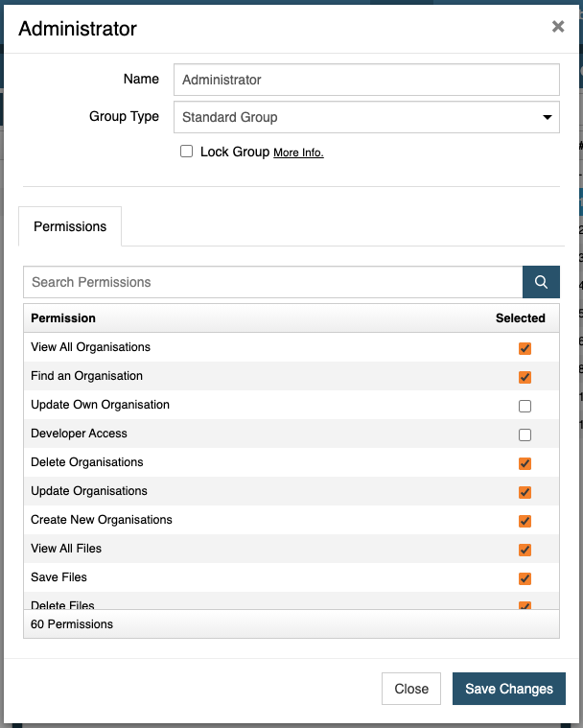Uncheck Update Organisations checkbox
This screenshot has width=583, height=728.
525,492
